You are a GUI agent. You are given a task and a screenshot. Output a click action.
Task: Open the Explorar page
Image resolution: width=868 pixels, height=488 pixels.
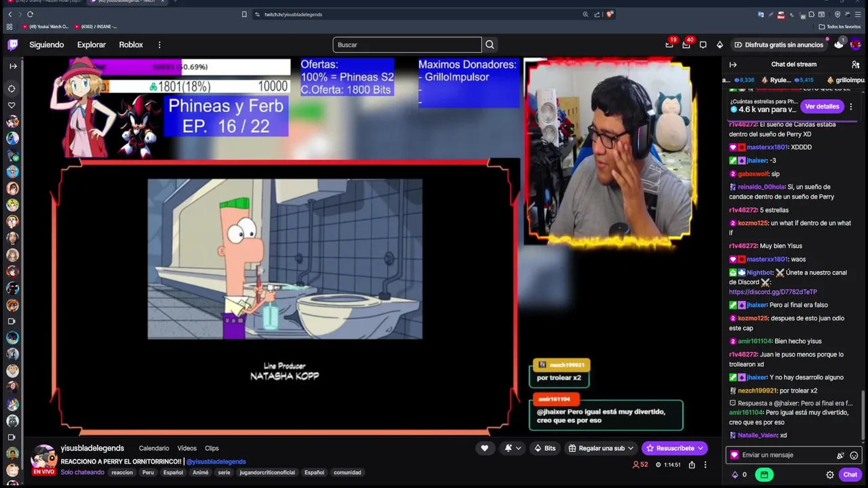pos(92,45)
